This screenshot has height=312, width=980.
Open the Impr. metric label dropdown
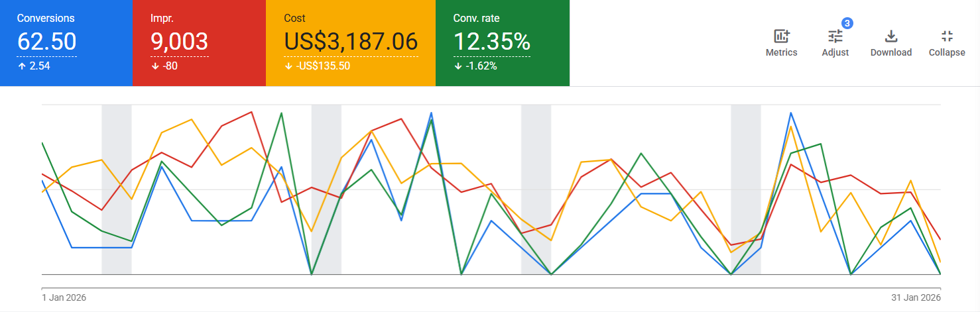[x=163, y=19]
